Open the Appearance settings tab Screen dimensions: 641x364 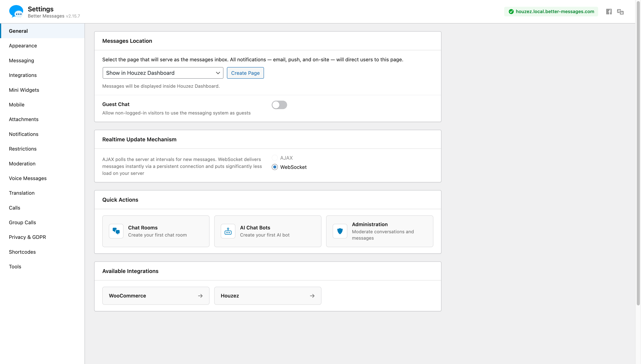coord(42,45)
